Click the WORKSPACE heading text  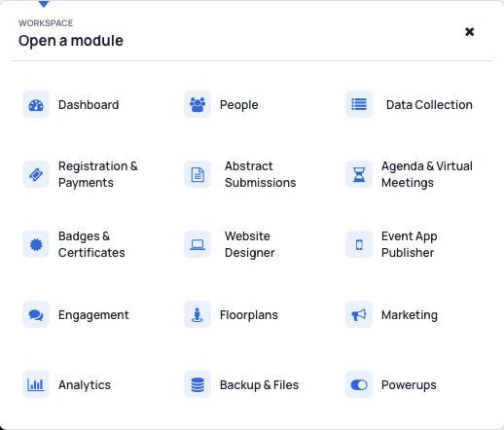[46, 23]
